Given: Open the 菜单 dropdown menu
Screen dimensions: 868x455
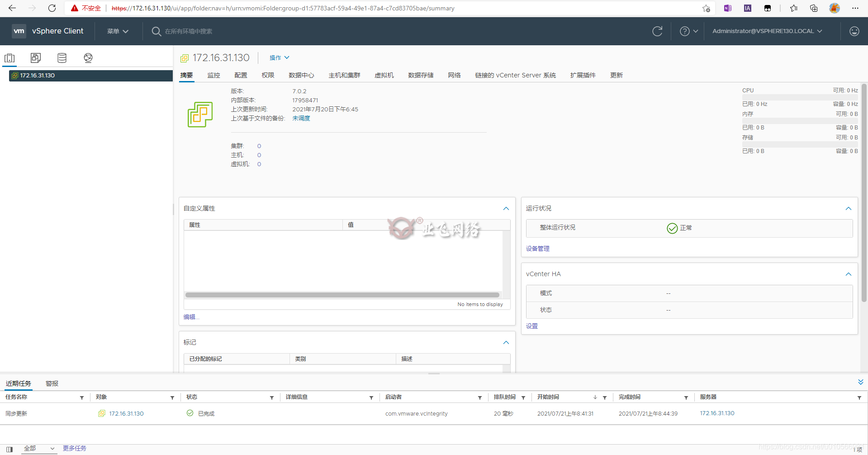Looking at the screenshot, I should (x=118, y=31).
